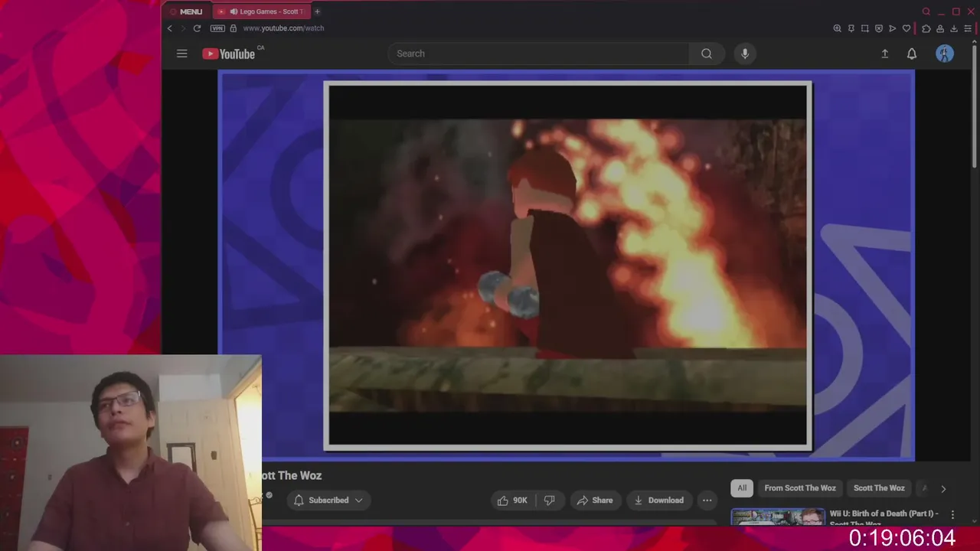The height and width of the screenshot is (551, 980).
Task: Open options menu for Wii U video
Action: pyautogui.click(x=952, y=515)
